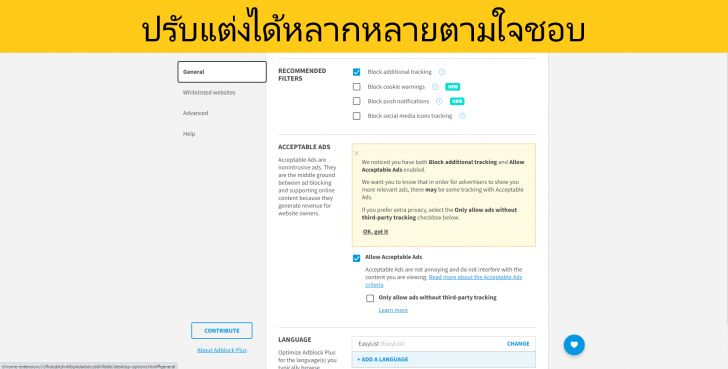
Task: Click the LANGUAGE section heading
Action: (295, 340)
